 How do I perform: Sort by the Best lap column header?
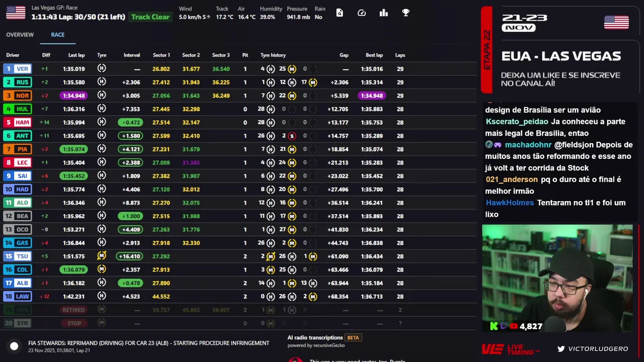pyautogui.click(x=374, y=55)
